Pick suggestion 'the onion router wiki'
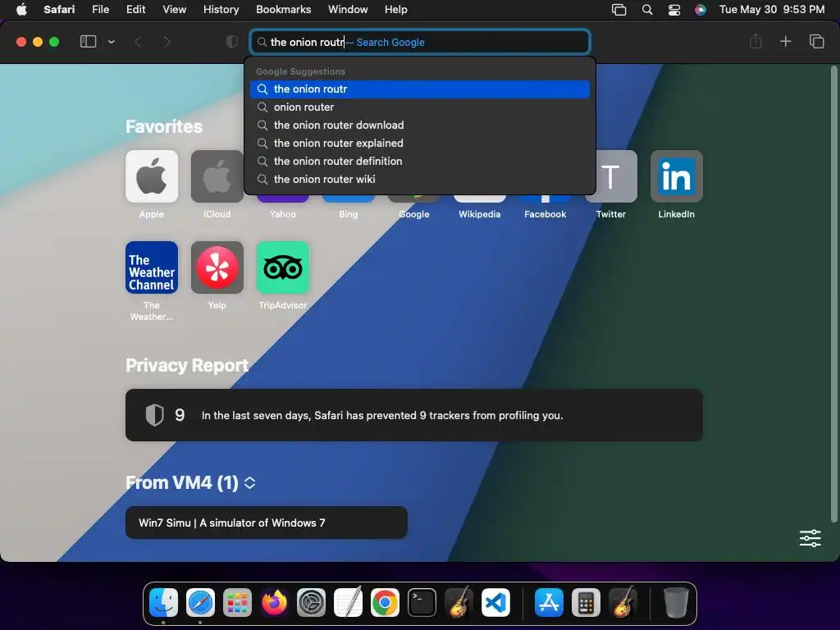The width and height of the screenshot is (840, 630). 420,179
